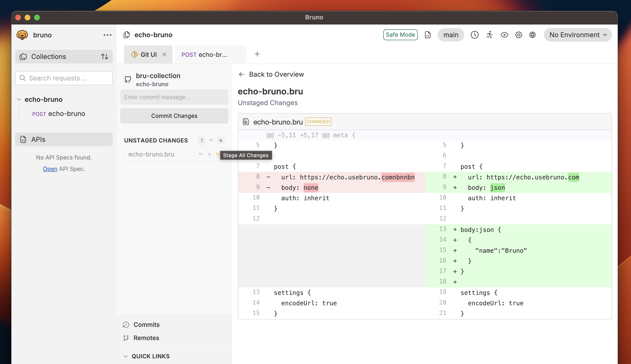Click the Open API Spec link
Image resolution: width=631 pixels, height=364 pixels.
[50, 169]
